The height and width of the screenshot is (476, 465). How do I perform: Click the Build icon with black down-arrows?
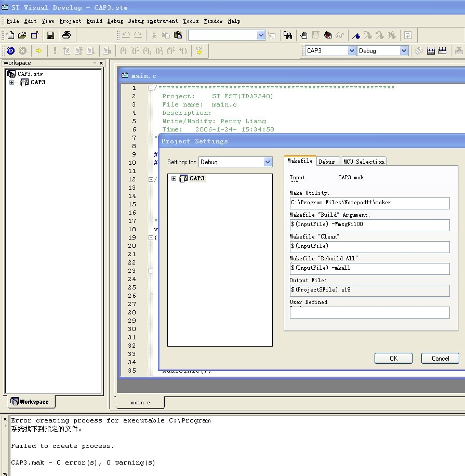(431, 51)
